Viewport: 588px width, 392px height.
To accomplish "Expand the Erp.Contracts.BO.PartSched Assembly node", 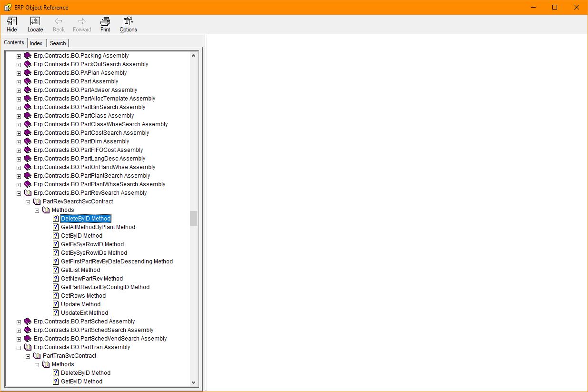I will point(19,322).
